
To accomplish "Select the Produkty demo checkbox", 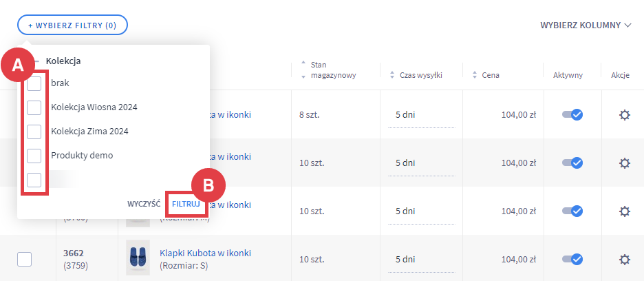I will [34, 156].
